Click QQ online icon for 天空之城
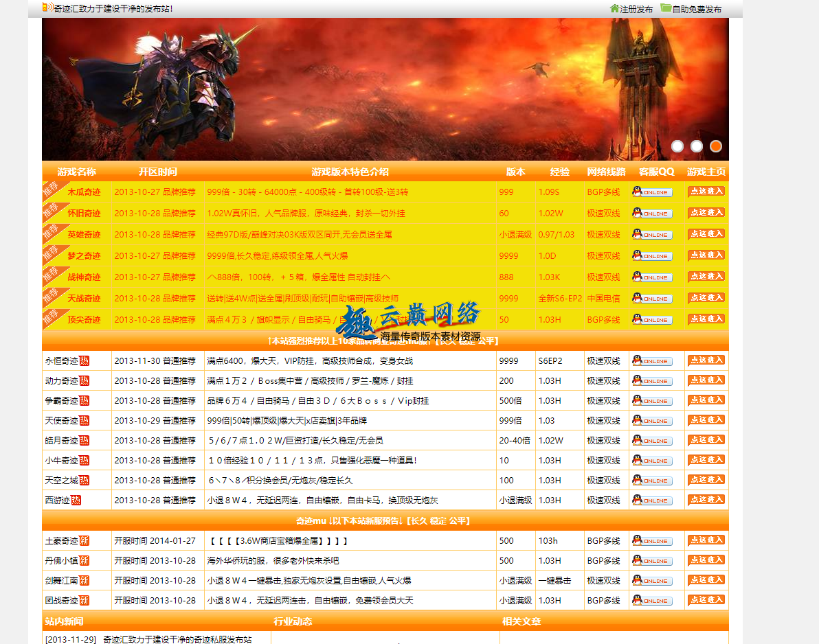 point(652,480)
